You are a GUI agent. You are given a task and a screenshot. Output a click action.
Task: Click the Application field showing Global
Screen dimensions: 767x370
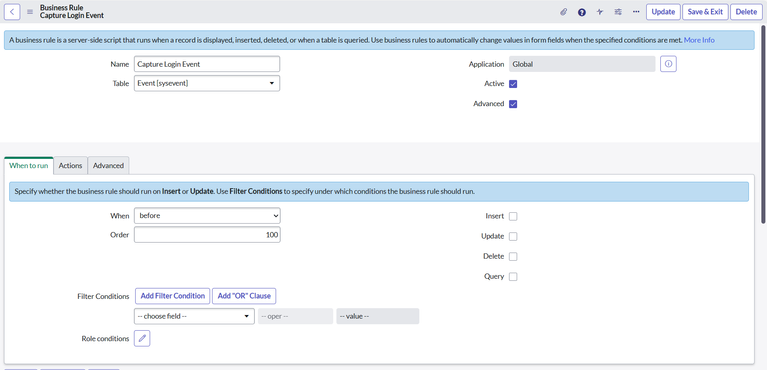coord(582,64)
